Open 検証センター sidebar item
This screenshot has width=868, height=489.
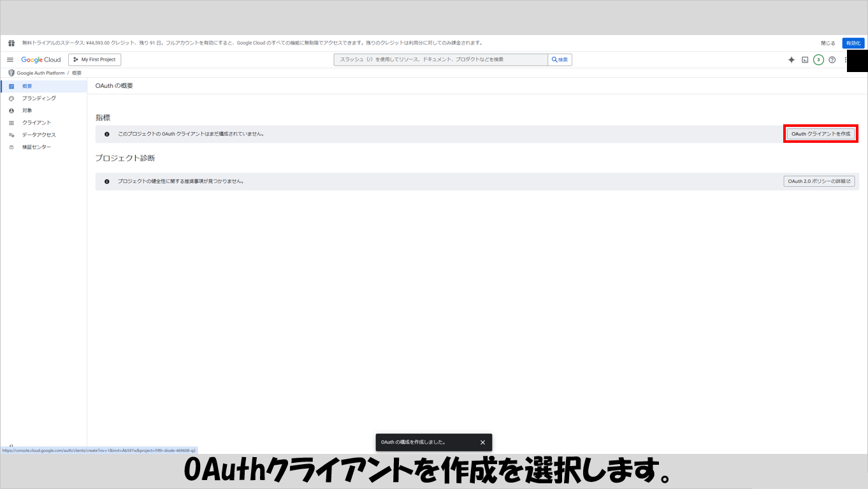pos(36,147)
